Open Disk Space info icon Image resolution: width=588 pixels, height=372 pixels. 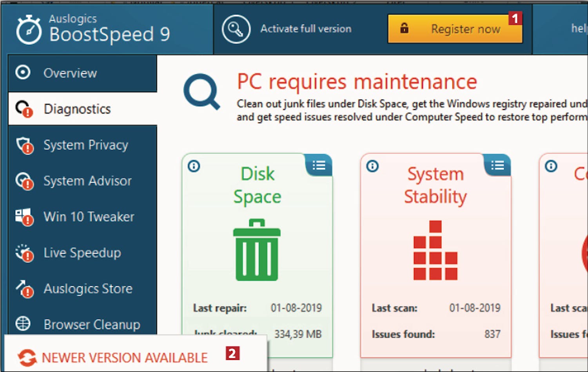pyautogui.click(x=194, y=166)
